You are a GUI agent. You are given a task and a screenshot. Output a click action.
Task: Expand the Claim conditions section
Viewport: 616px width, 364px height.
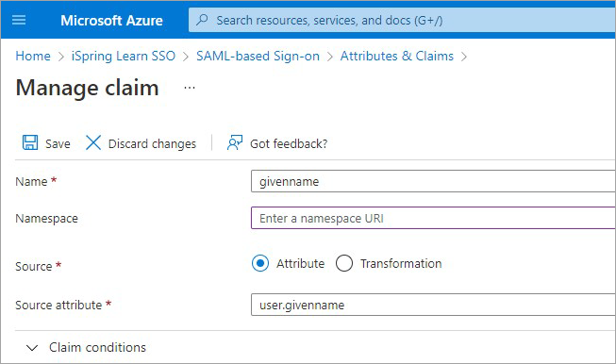[x=86, y=348]
